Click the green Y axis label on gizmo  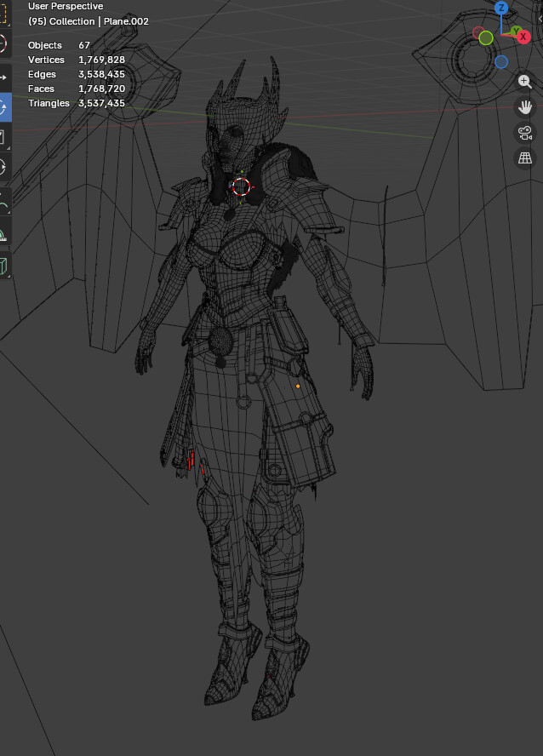[x=515, y=31]
